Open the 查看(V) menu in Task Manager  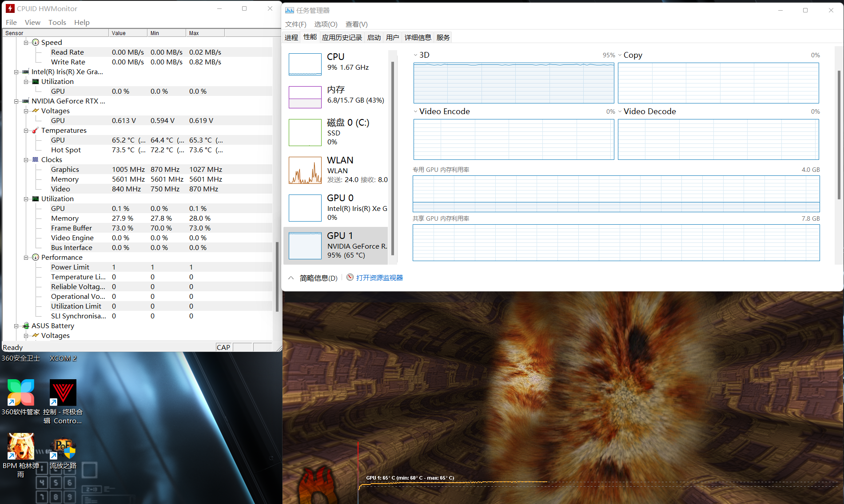pyautogui.click(x=357, y=24)
